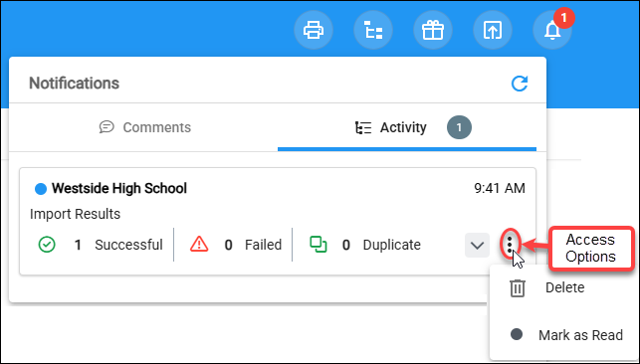Click the Failed count text

click(x=253, y=245)
